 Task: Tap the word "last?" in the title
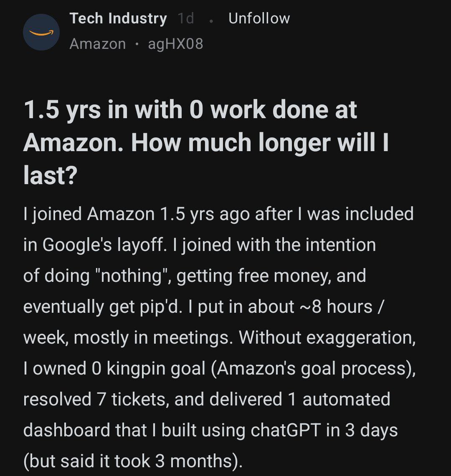(50, 175)
